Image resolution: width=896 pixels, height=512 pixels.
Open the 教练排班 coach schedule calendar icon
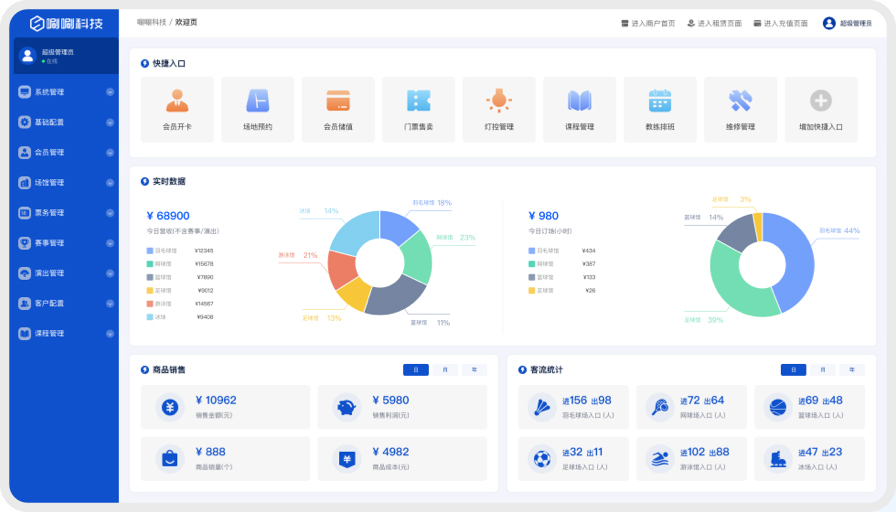click(659, 101)
